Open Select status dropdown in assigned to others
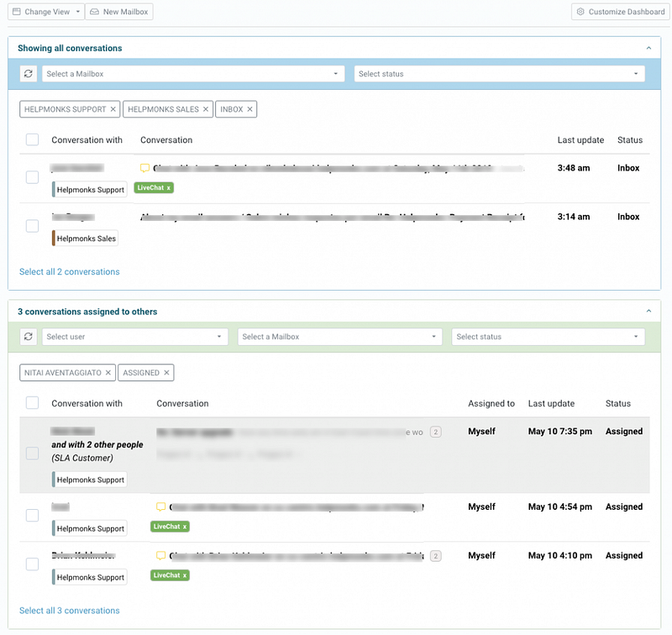672x635 pixels. 549,337
